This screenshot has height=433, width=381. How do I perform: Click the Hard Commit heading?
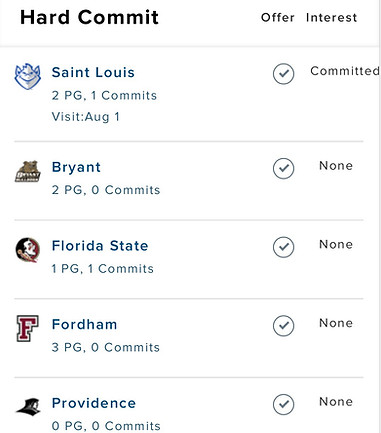[x=89, y=17]
